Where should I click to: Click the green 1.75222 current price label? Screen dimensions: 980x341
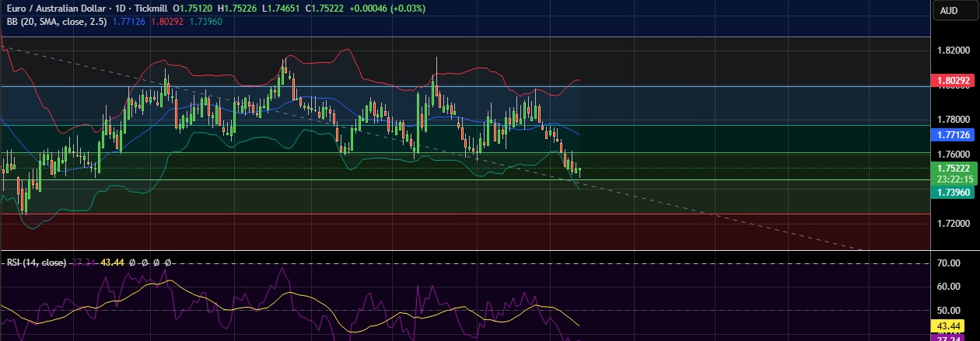pyautogui.click(x=953, y=168)
